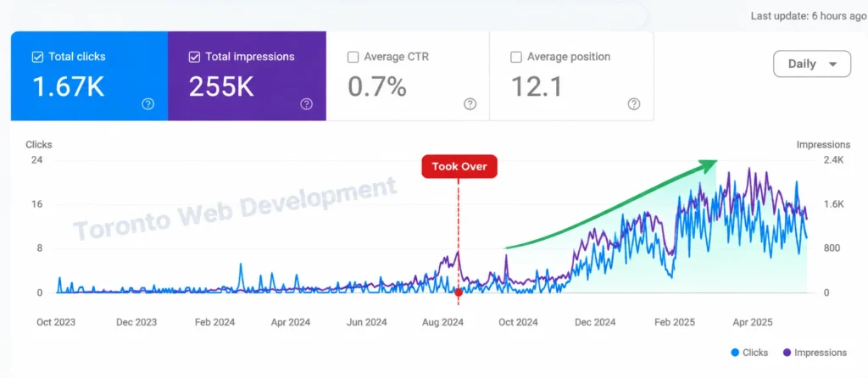This screenshot has width=868, height=378.
Task: Open the Daily granularity dropdown
Action: click(x=811, y=64)
